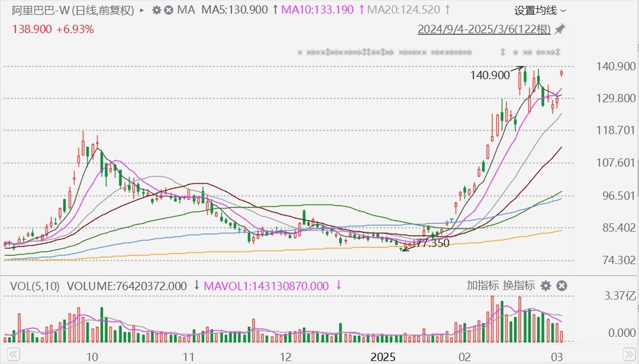The width and height of the screenshot is (639, 364).
Task: Click the 140.900 high price annotation
Action: click(x=489, y=75)
